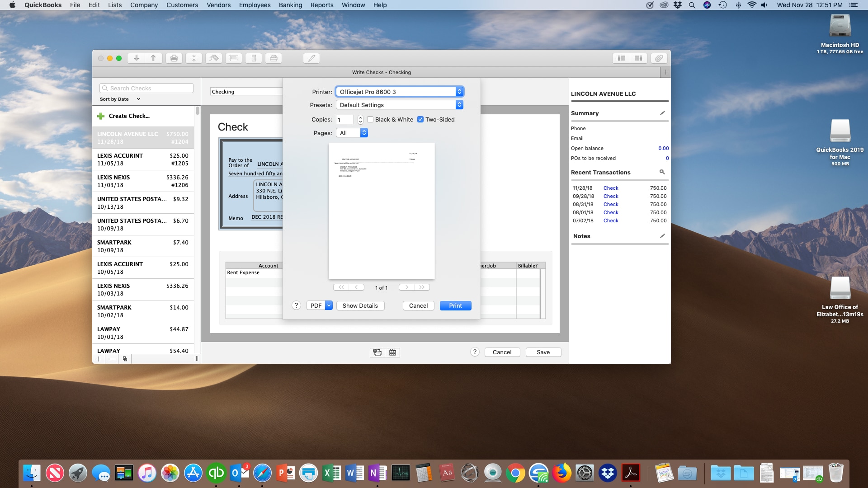Search Recent Transactions with magnifier icon
The height and width of the screenshot is (488, 868).
tap(662, 172)
